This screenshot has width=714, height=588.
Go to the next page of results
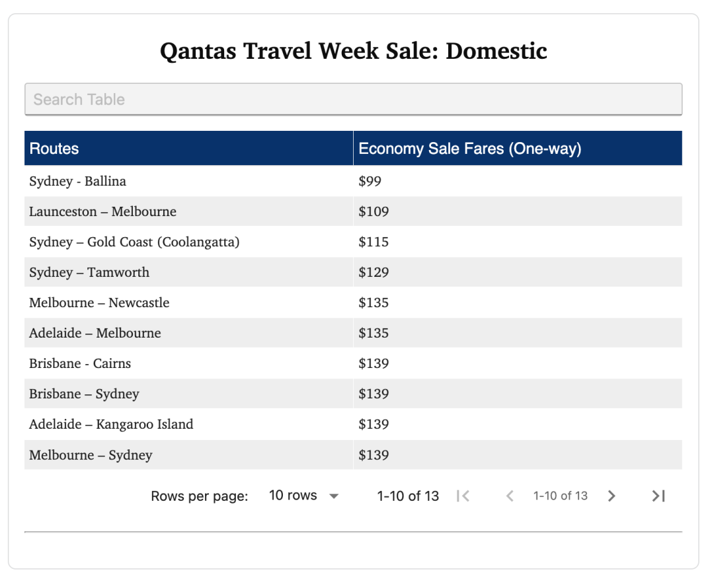pyautogui.click(x=612, y=496)
